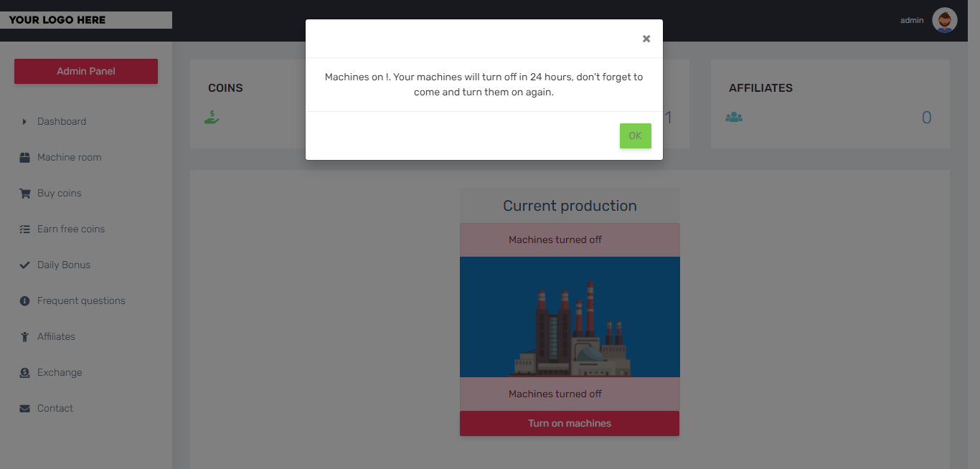Click the Frequent questions info icon
Viewport: 980px width, 469px height.
(24, 301)
